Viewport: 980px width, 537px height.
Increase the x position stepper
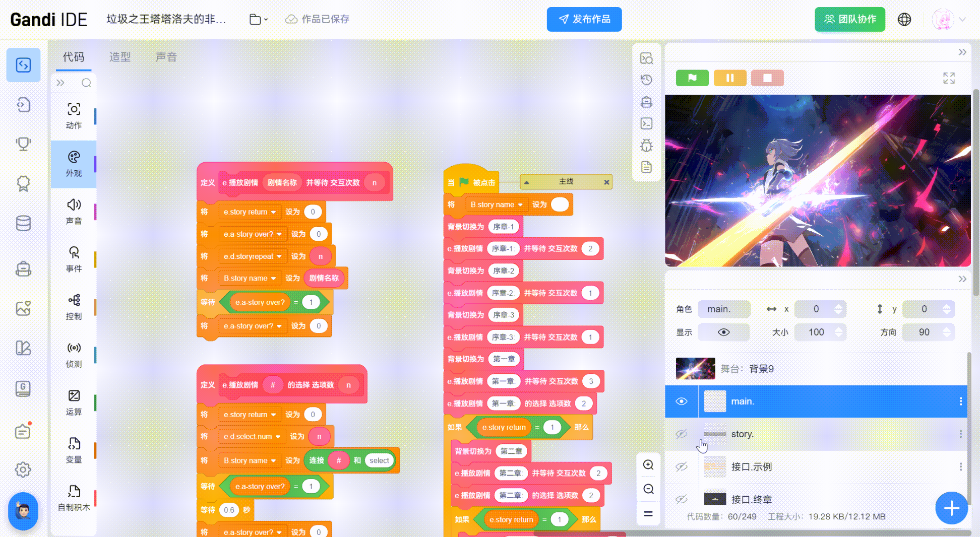pyautogui.click(x=838, y=305)
